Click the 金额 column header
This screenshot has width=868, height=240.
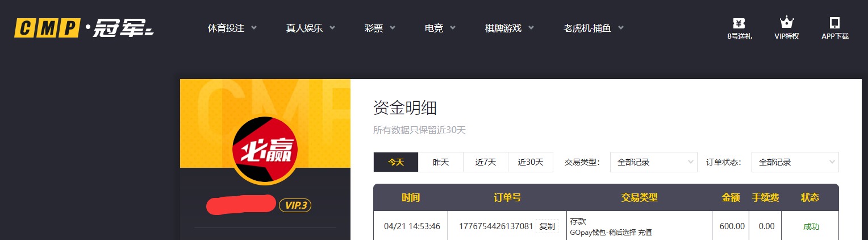pos(731,197)
